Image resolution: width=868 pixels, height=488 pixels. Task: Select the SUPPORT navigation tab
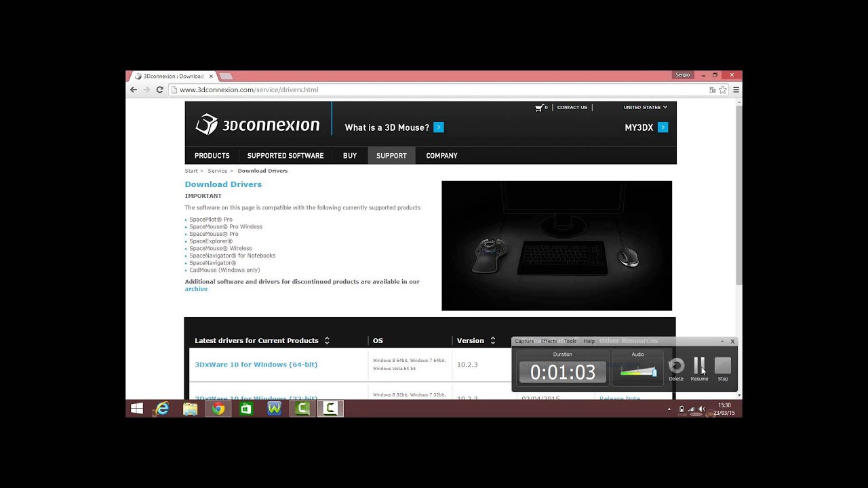tap(391, 155)
